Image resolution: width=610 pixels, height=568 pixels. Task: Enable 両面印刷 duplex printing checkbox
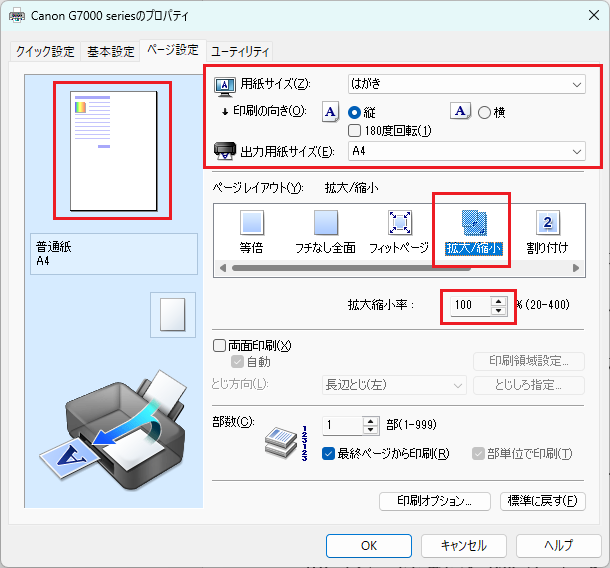[220, 346]
